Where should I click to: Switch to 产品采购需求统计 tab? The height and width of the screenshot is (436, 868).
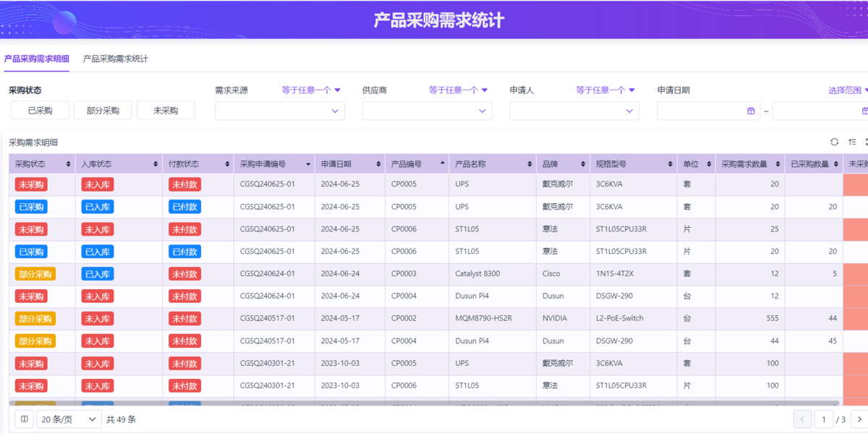pos(116,59)
